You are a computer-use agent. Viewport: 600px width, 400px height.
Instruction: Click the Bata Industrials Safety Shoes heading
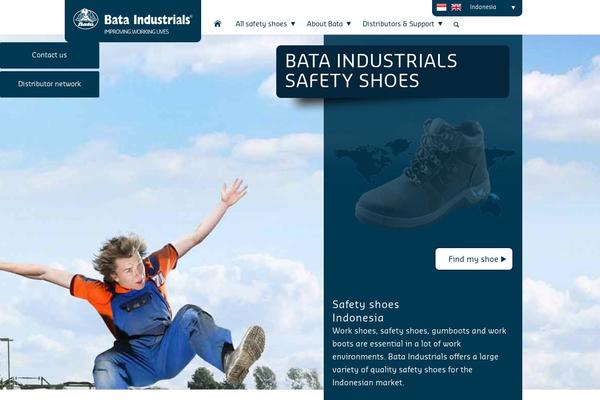pos(371,71)
